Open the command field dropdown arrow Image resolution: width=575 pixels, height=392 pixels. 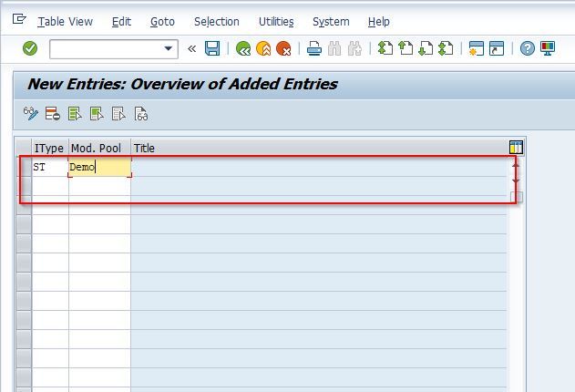click(x=169, y=48)
